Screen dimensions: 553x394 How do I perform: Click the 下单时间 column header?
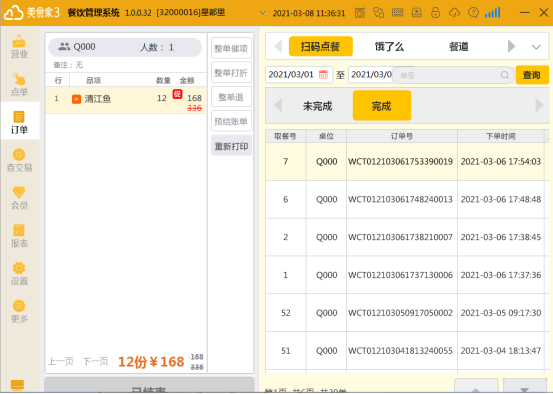(501, 136)
